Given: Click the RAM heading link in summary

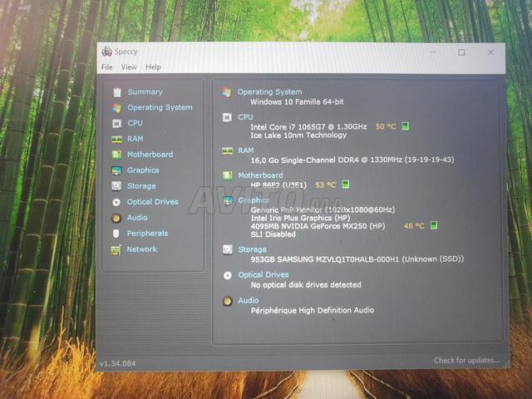Looking at the screenshot, I should click(x=246, y=150).
